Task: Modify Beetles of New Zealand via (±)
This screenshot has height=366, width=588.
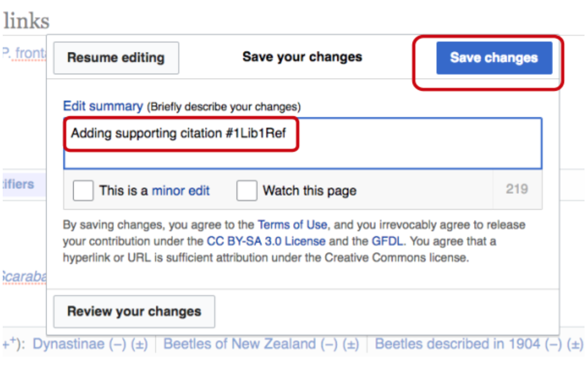Action: 350,344
